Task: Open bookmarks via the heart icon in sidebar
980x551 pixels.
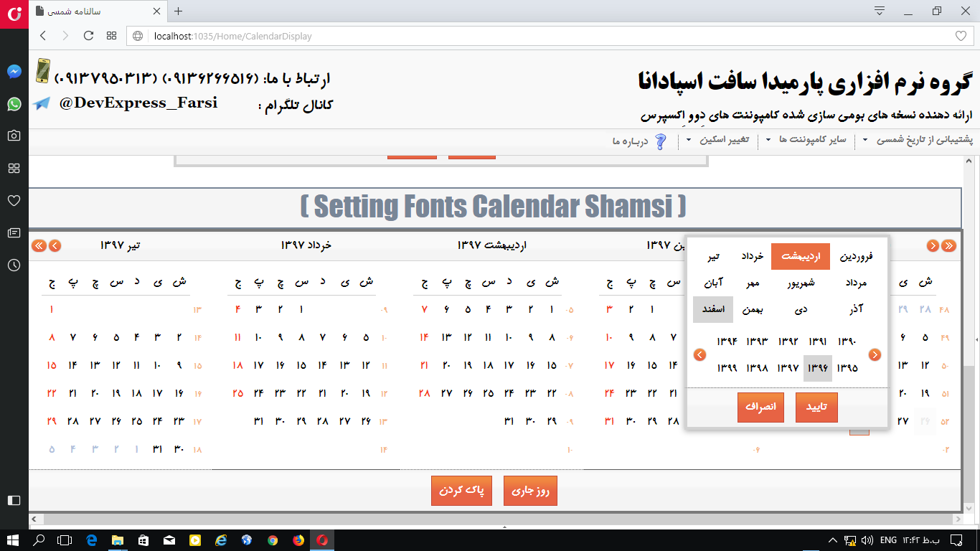Action: point(14,201)
